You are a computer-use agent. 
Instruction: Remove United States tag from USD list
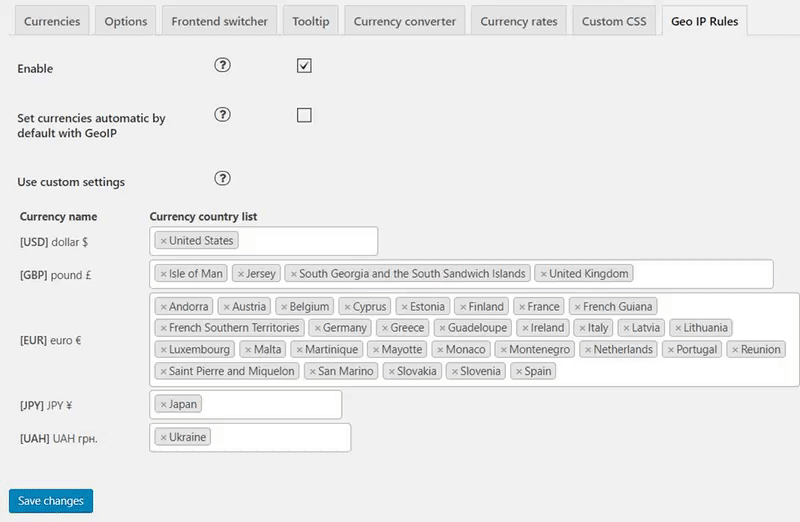click(x=163, y=241)
